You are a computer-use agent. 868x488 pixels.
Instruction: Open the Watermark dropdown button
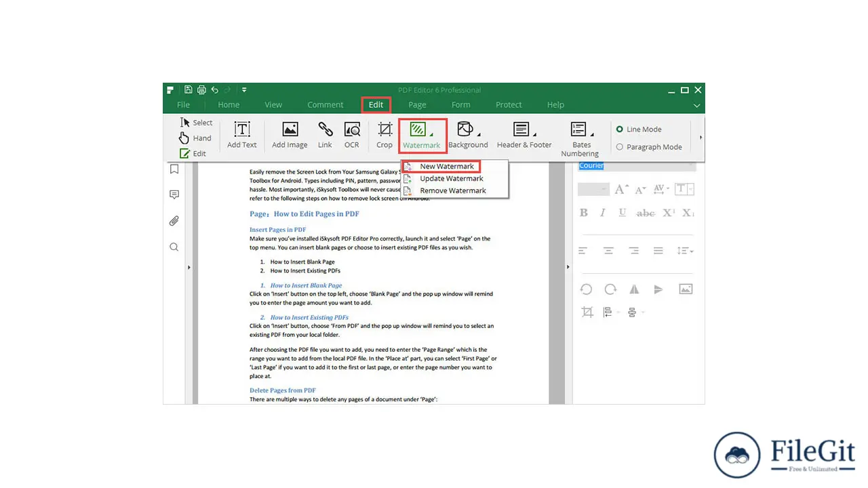(422, 135)
